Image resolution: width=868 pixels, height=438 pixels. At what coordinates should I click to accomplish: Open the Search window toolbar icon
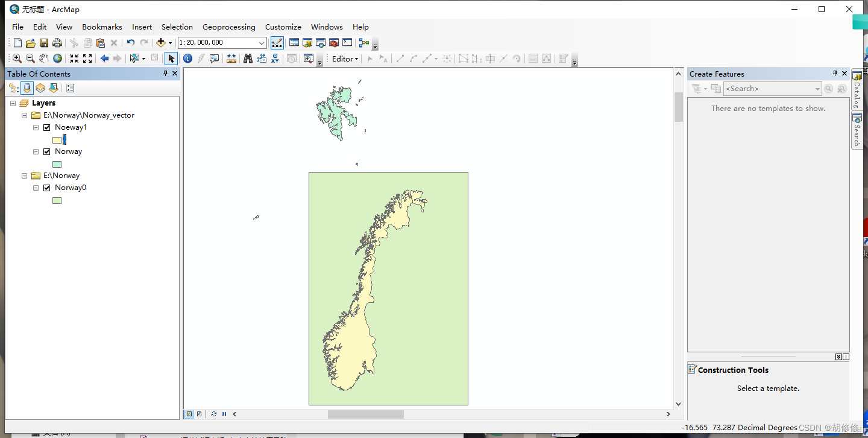(x=321, y=43)
